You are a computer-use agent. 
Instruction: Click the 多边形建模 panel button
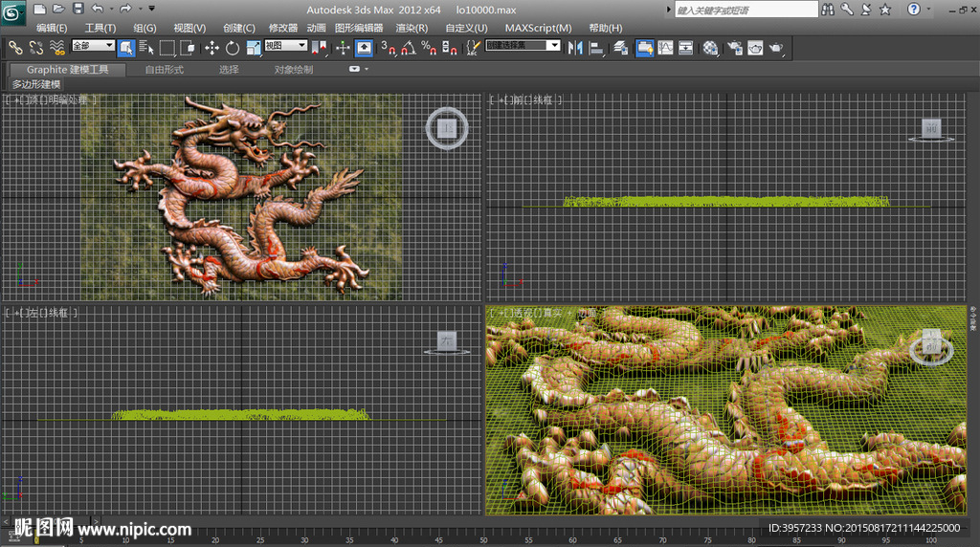coord(36,84)
